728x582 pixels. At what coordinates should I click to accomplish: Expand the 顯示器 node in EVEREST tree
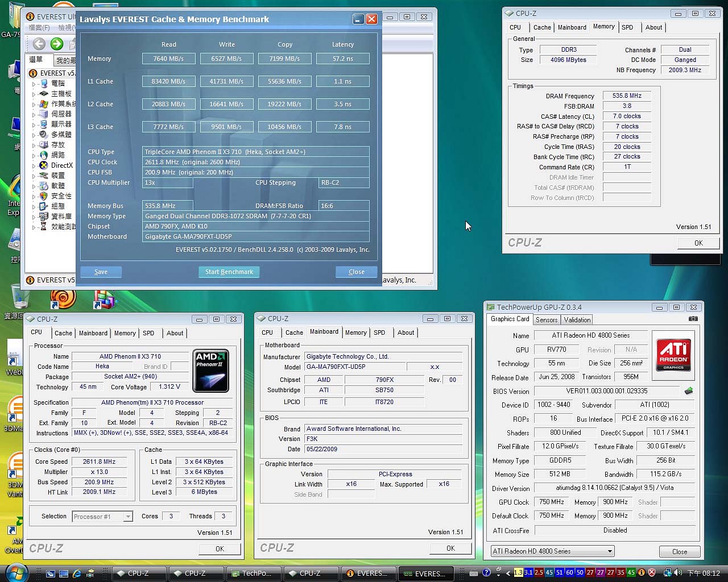tap(34, 124)
